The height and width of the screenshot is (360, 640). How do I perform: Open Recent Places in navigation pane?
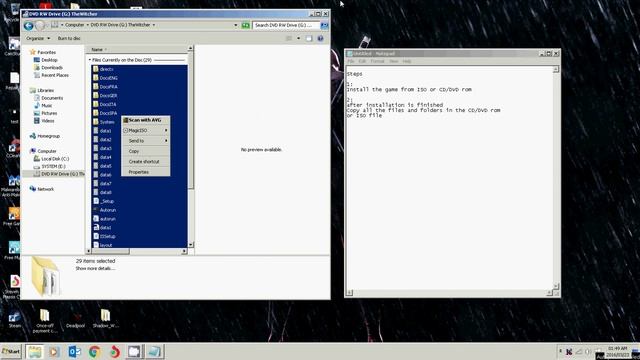[x=51, y=76]
